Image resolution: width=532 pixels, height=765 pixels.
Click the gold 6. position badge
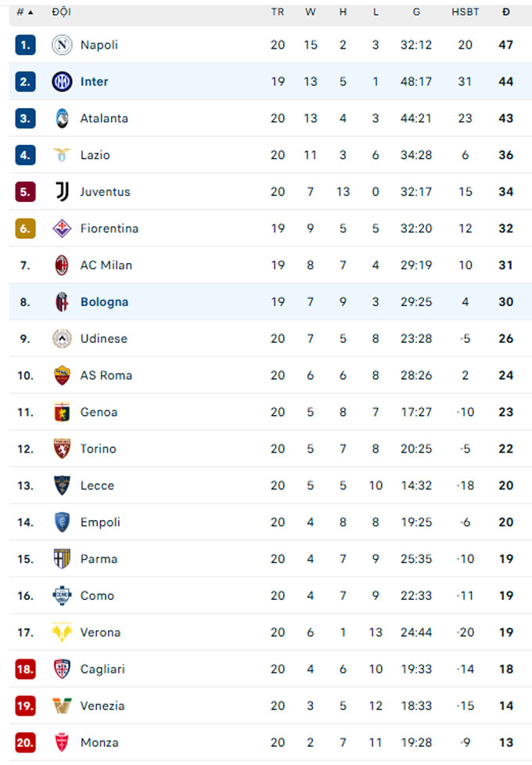(x=25, y=229)
